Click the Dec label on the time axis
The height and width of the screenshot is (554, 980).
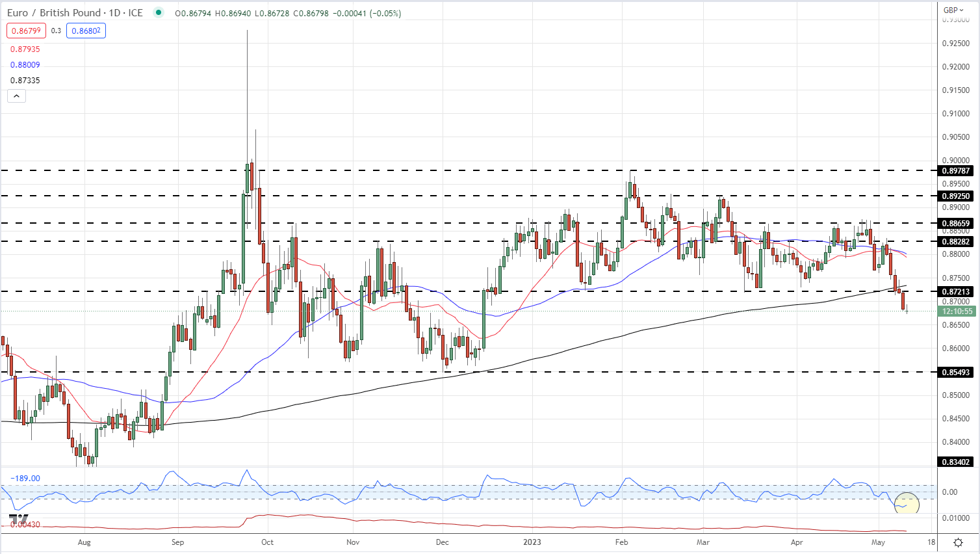coord(443,542)
